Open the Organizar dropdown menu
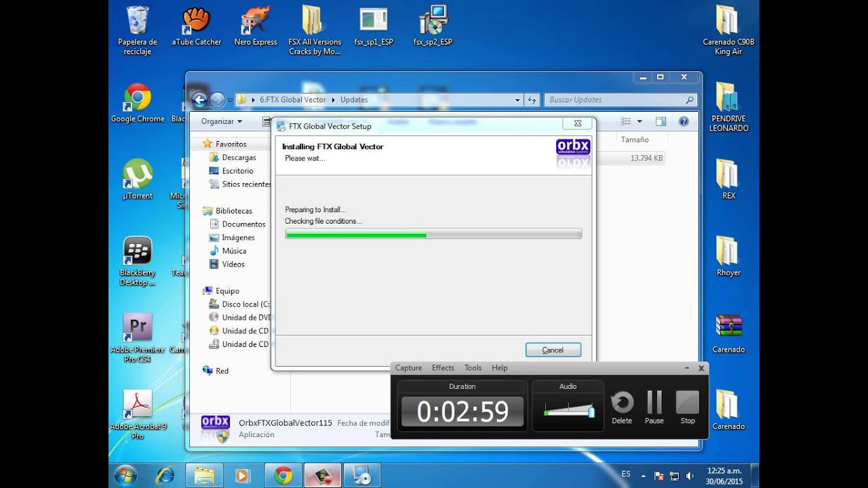Image resolution: width=868 pixels, height=488 pixels. pyautogui.click(x=222, y=121)
